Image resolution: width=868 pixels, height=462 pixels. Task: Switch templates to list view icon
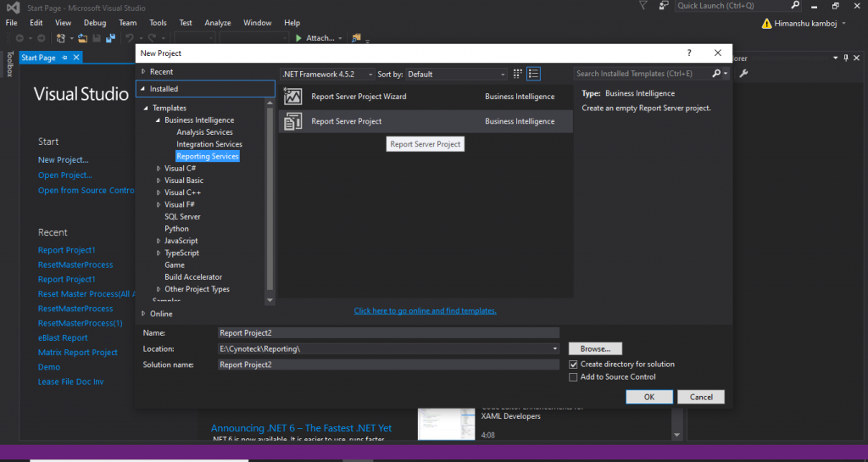click(533, 75)
